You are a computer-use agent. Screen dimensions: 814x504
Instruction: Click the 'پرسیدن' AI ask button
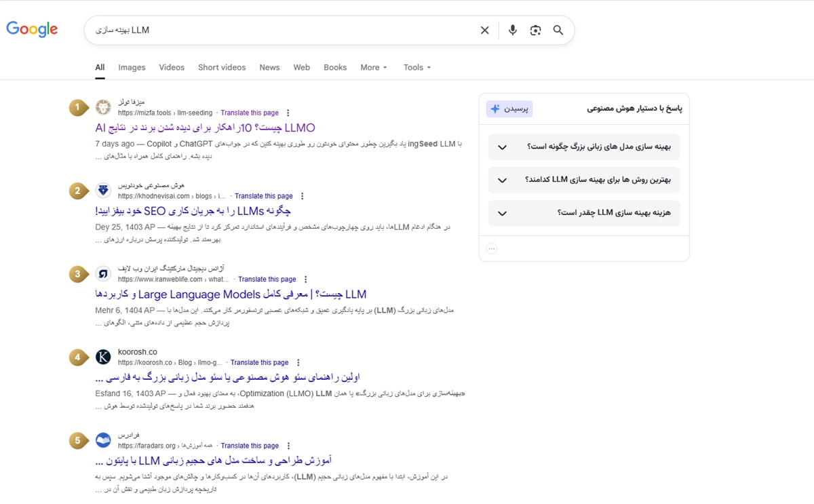pos(509,109)
